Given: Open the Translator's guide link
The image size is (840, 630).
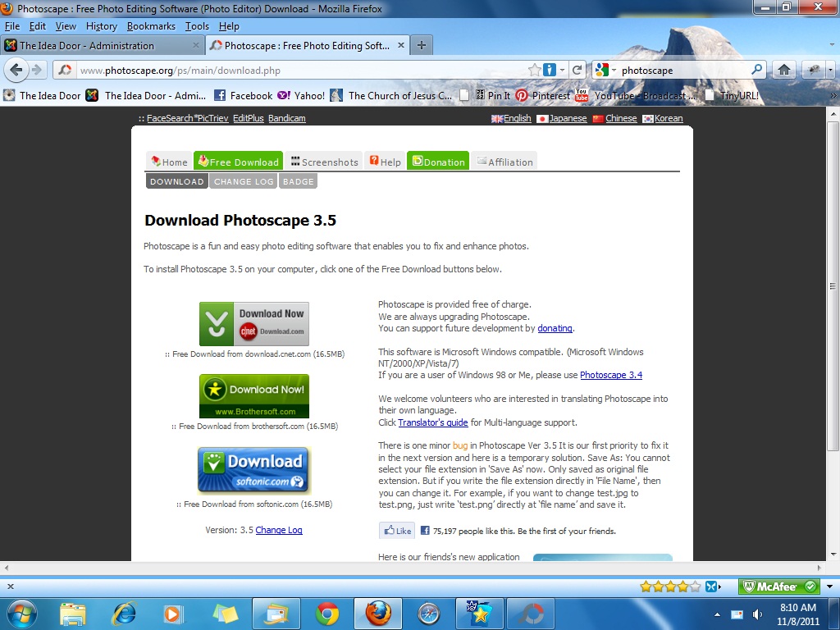Looking at the screenshot, I should 433,422.
